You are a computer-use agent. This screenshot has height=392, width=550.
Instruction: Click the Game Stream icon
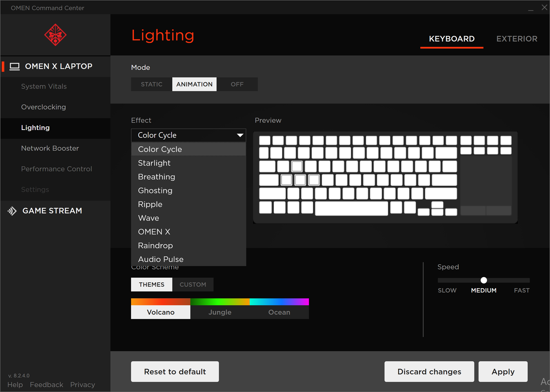[x=12, y=211]
